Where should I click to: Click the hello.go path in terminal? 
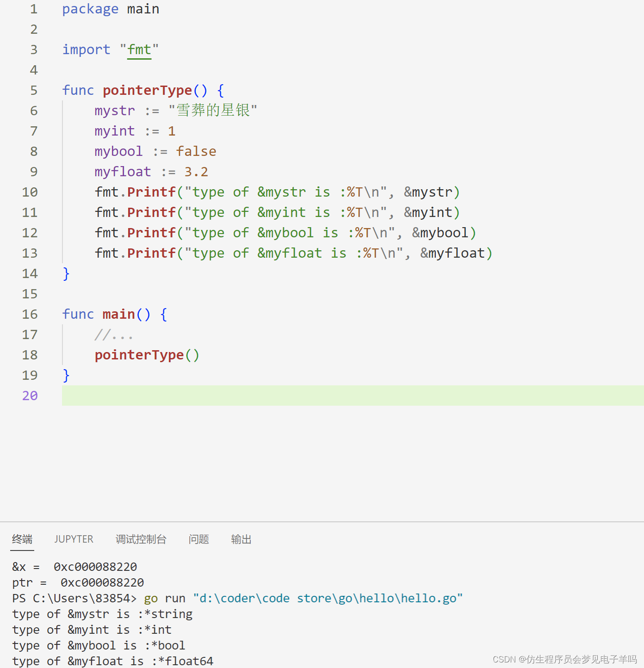click(328, 598)
